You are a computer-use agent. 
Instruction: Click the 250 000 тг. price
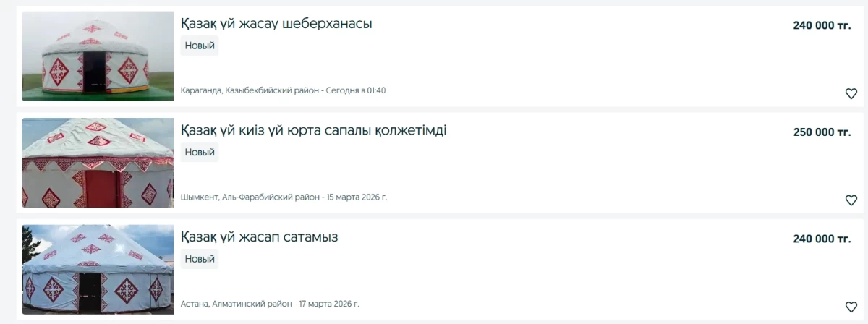pos(822,132)
